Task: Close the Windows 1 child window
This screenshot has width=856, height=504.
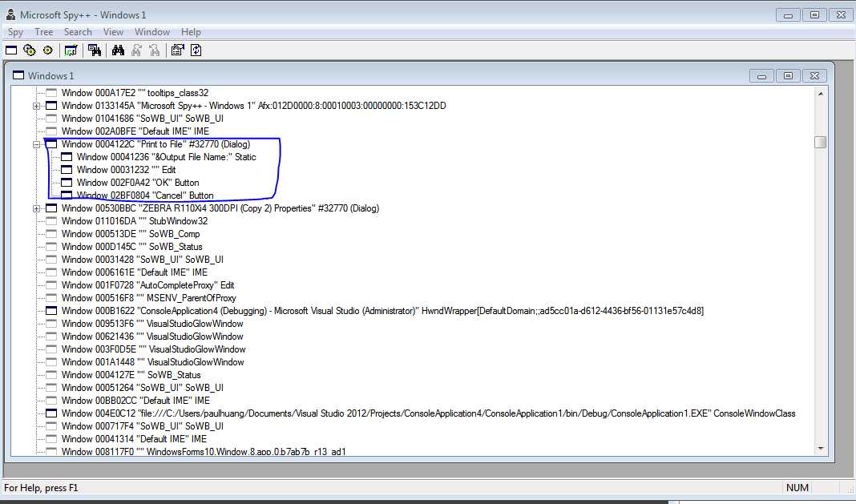Action: (x=814, y=76)
